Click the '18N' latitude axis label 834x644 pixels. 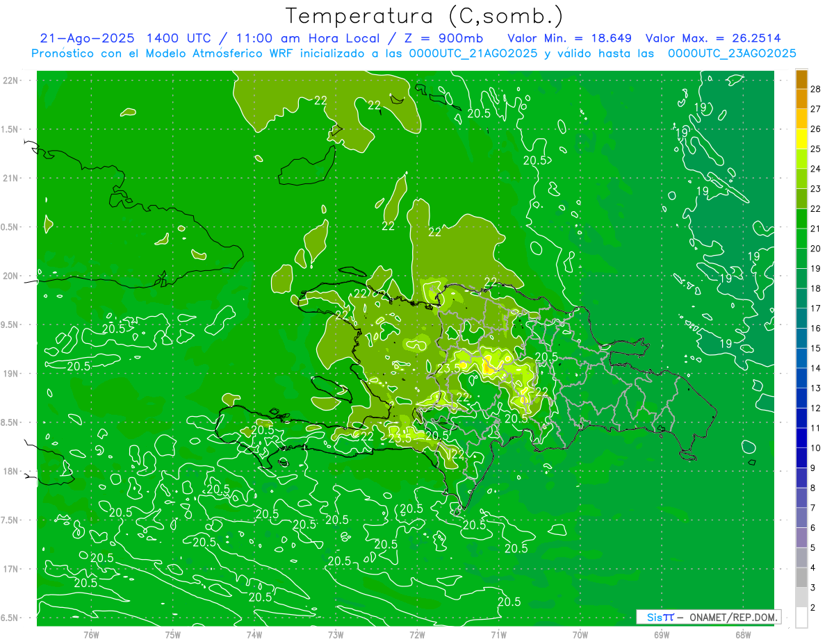pyautogui.click(x=10, y=471)
